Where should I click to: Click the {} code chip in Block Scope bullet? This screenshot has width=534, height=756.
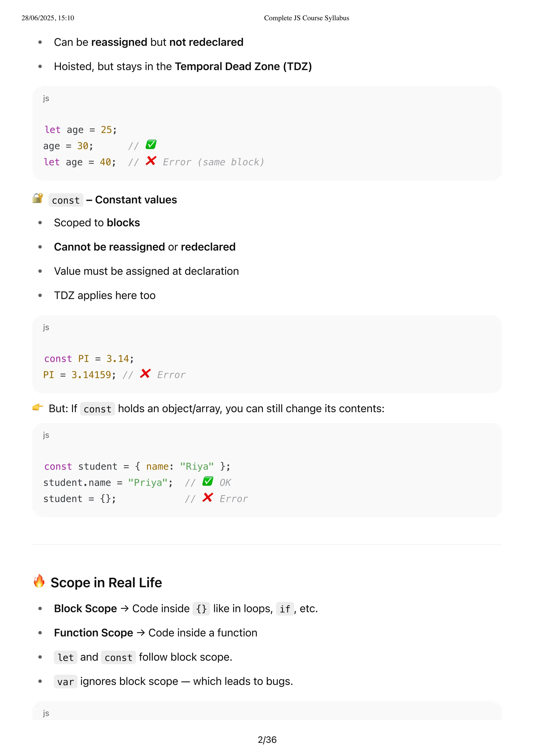pyautogui.click(x=201, y=609)
